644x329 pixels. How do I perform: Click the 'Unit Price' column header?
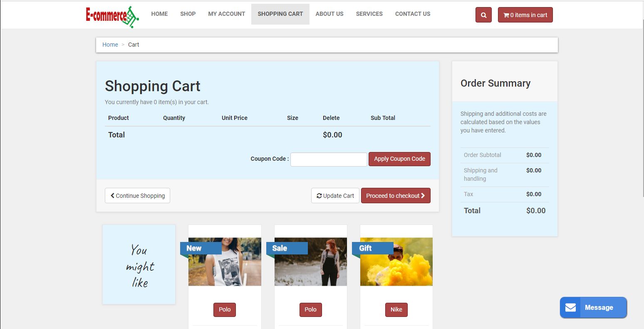(235, 118)
